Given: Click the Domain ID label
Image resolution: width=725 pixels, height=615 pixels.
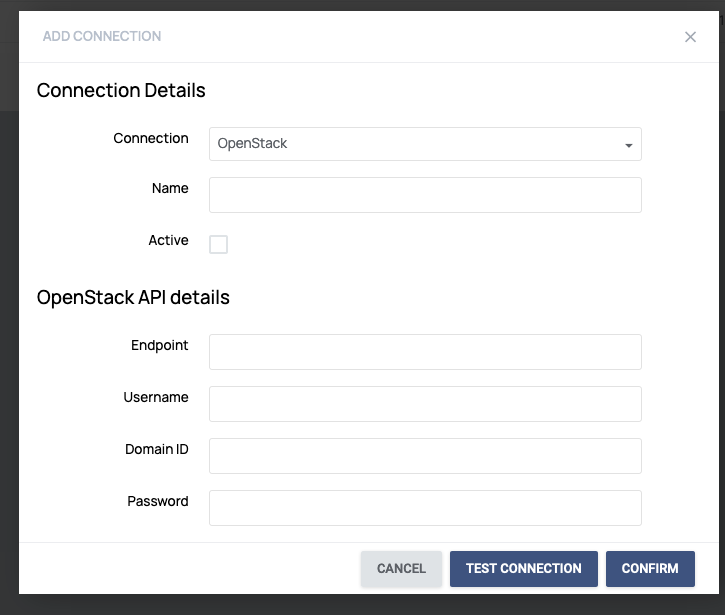Looking at the screenshot, I should point(157,449).
